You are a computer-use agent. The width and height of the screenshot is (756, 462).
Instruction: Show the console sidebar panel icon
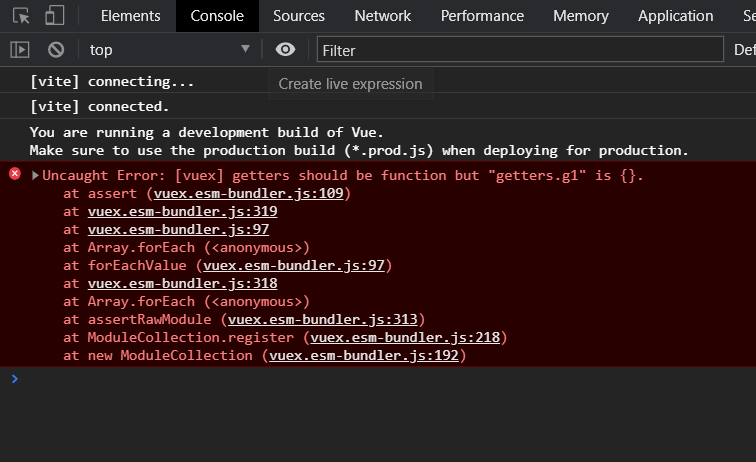[x=20, y=49]
